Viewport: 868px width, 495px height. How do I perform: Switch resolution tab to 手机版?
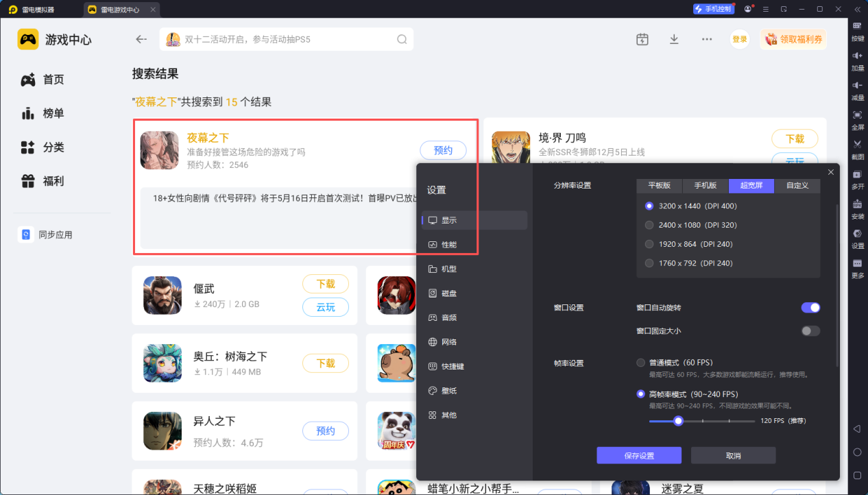point(706,185)
